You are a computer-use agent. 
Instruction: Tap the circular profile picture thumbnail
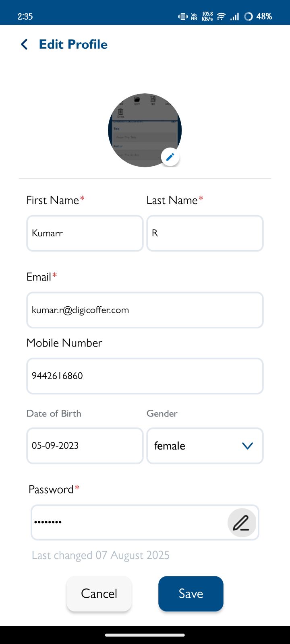[x=145, y=130]
